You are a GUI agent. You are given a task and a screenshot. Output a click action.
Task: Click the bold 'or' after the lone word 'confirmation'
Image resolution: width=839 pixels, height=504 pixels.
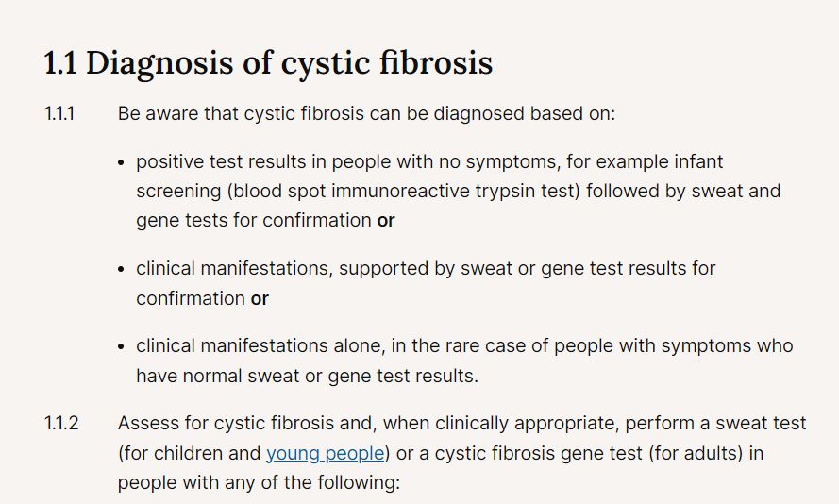coord(260,298)
